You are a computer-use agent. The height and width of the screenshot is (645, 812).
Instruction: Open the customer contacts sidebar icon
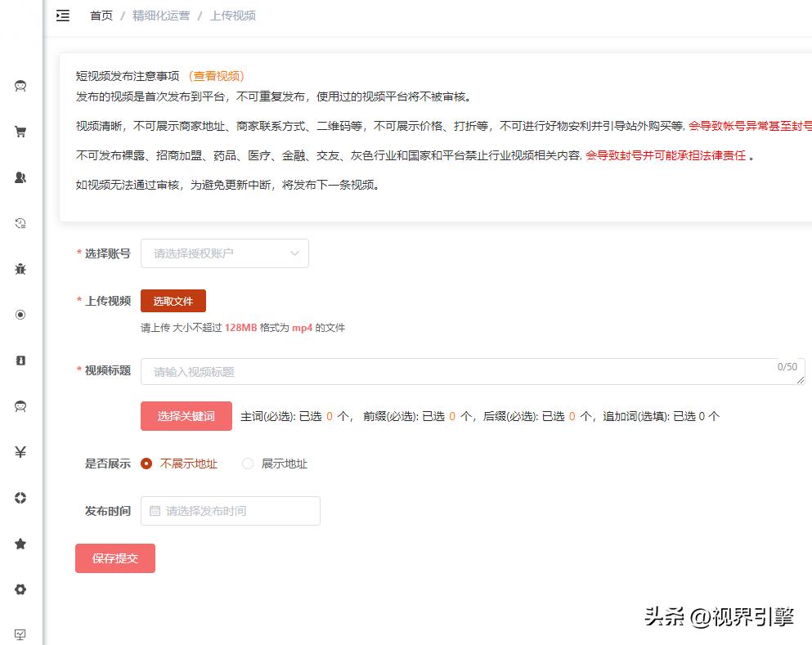[x=20, y=177]
